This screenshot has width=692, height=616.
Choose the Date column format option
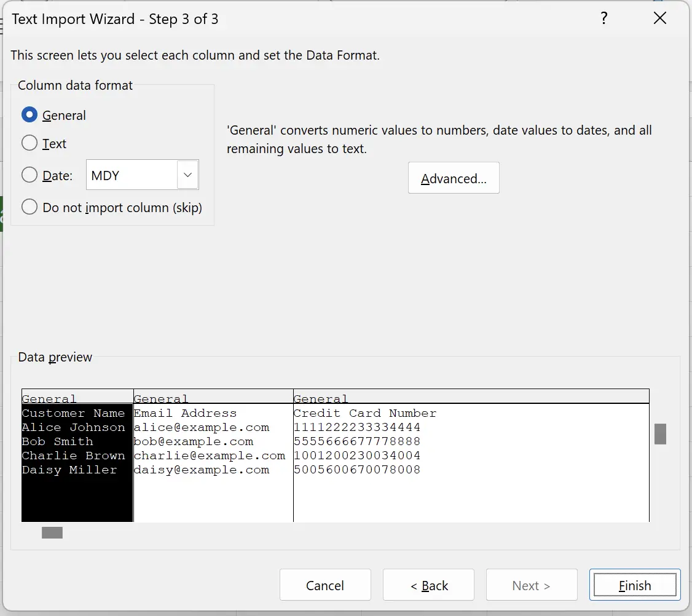pyautogui.click(x=29, y=175)
